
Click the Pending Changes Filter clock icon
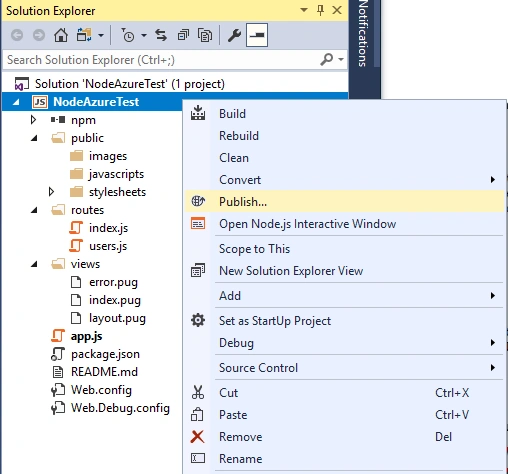click(128, 35)
